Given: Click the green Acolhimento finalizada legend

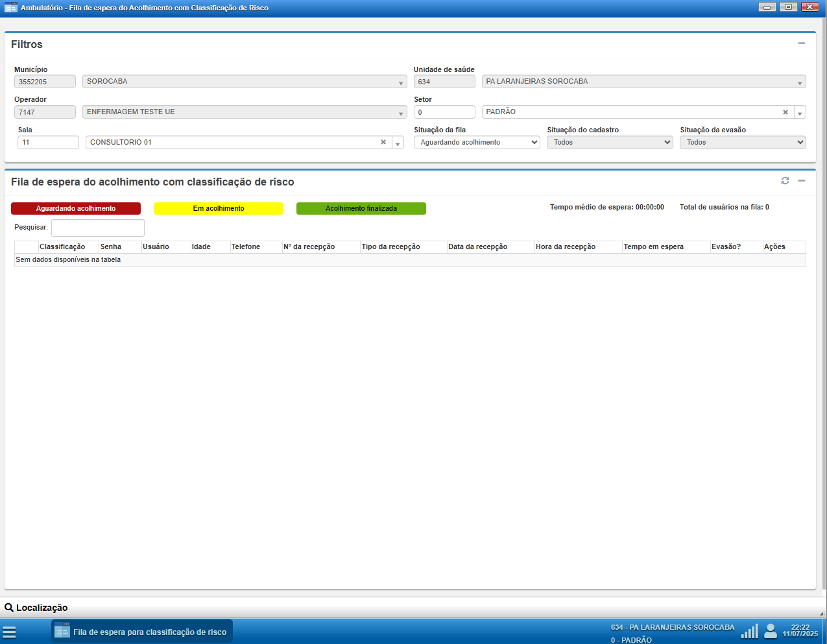Looking at the screenshot, I should pos(361,208).
